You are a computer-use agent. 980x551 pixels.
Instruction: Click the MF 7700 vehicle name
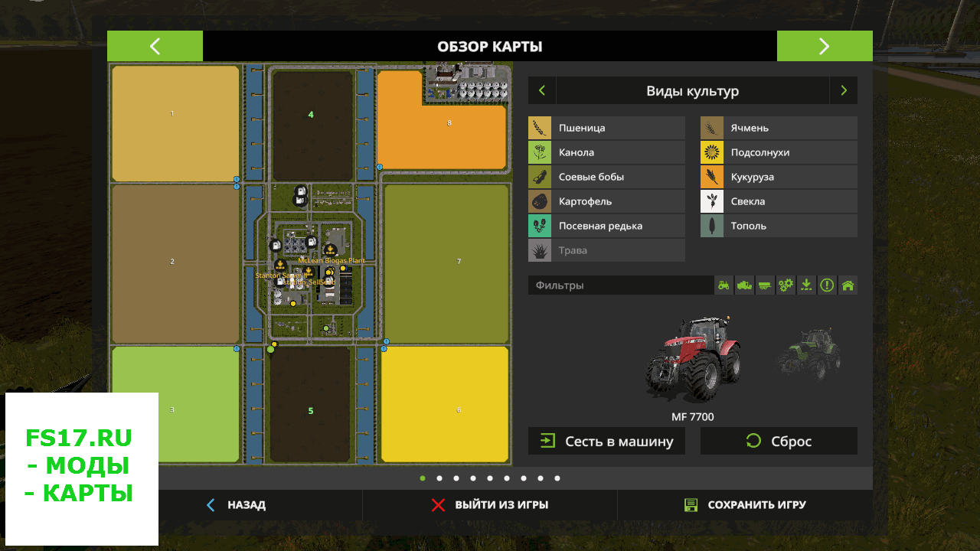coord(693,417)
